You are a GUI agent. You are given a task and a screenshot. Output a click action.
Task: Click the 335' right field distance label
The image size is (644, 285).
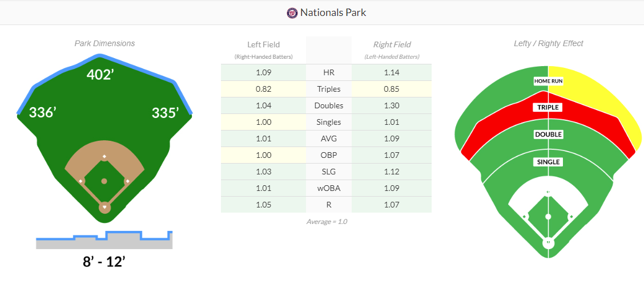[x=165, y=113]
